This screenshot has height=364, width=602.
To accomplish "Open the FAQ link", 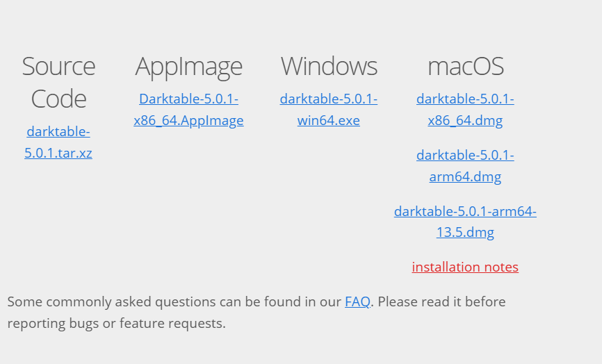I will (x=357, y=301).
